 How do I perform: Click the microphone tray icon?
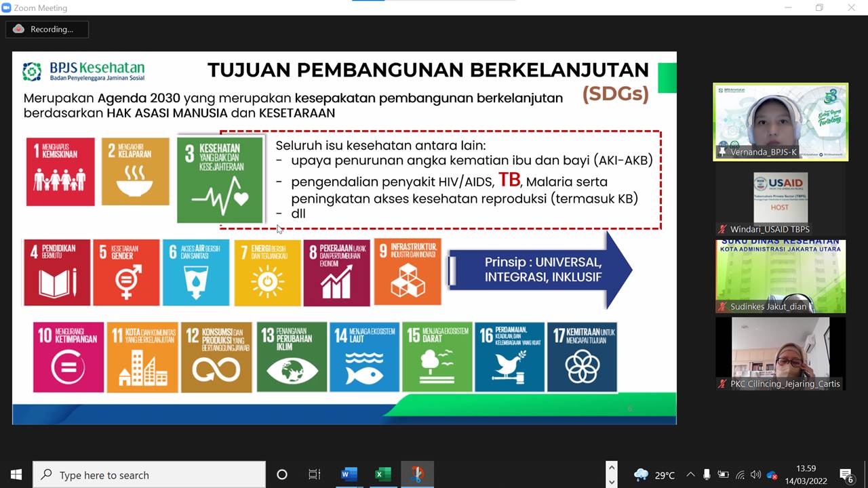point(707,475)
